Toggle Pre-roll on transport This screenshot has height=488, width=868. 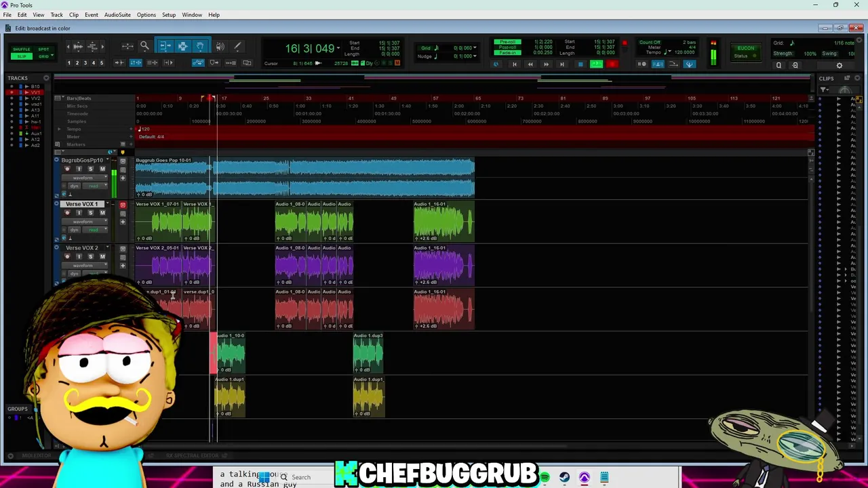coord(507,42)
